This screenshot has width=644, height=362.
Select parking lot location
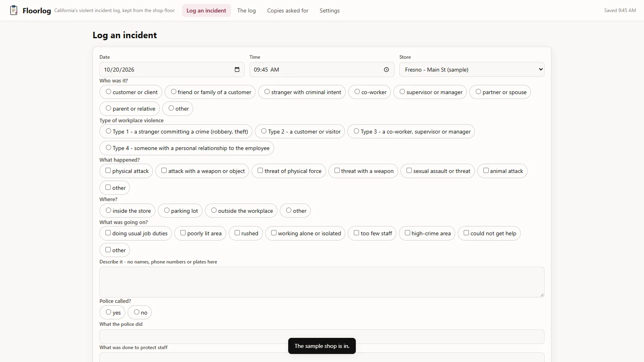pyautogui.click(x=180, y=211)
